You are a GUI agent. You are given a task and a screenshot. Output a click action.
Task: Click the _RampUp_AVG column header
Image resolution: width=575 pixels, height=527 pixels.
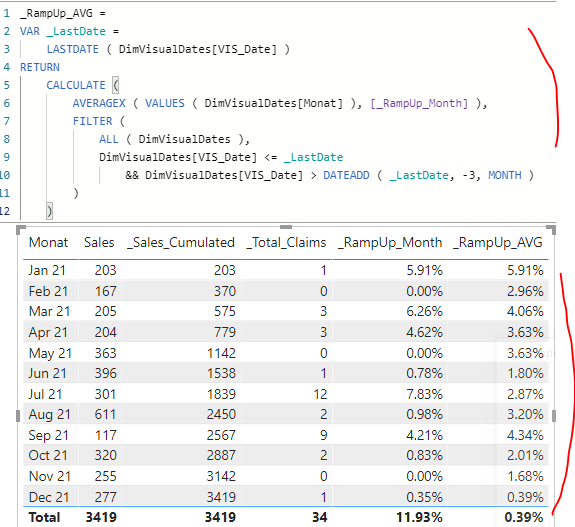click(x=498, y=242)
